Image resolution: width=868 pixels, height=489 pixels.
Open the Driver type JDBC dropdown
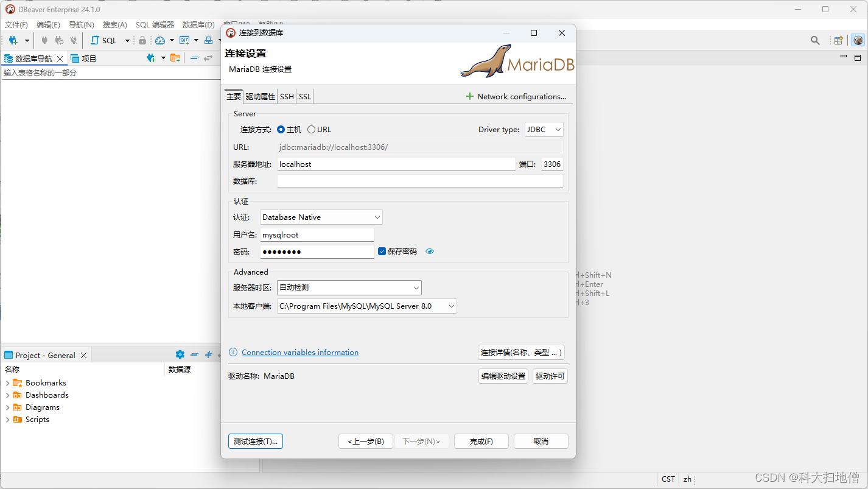point(544,130)
